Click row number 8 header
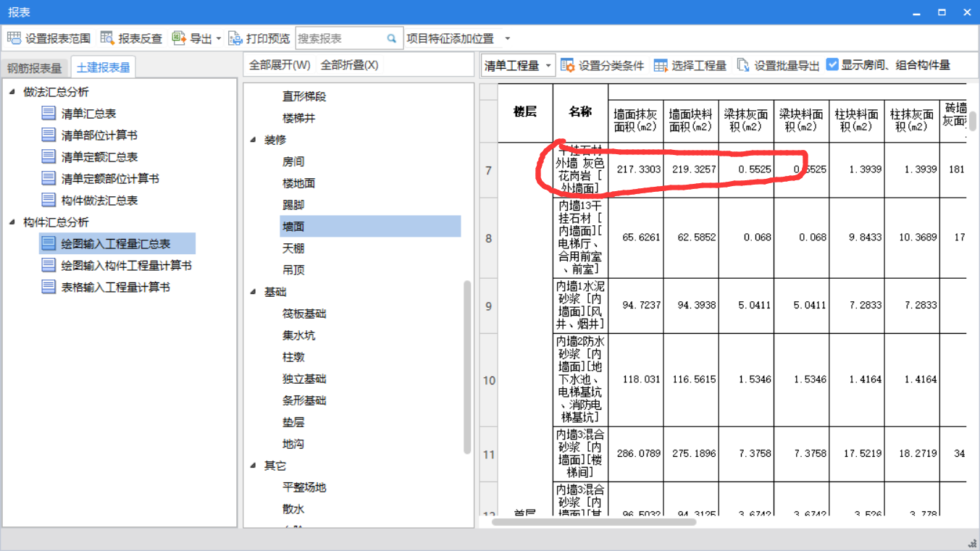Image resolution: width=980 pixels, height=551 pixels. click(488, 238)
